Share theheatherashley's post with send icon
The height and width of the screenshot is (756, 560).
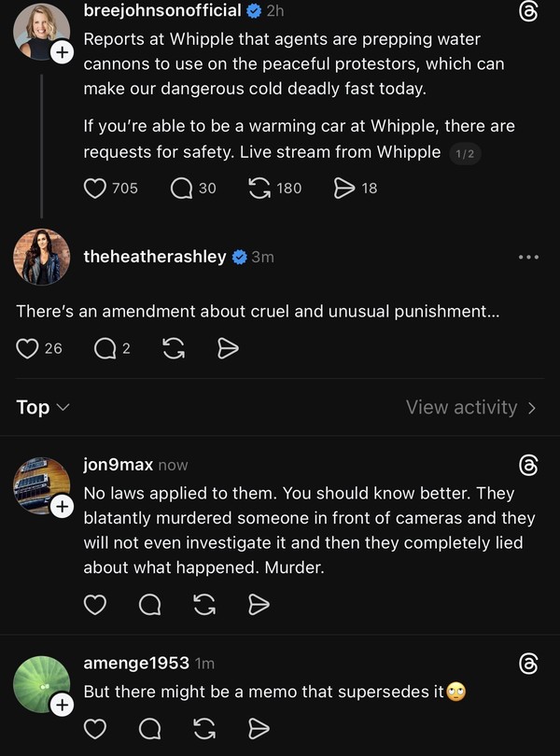[228, 348]
